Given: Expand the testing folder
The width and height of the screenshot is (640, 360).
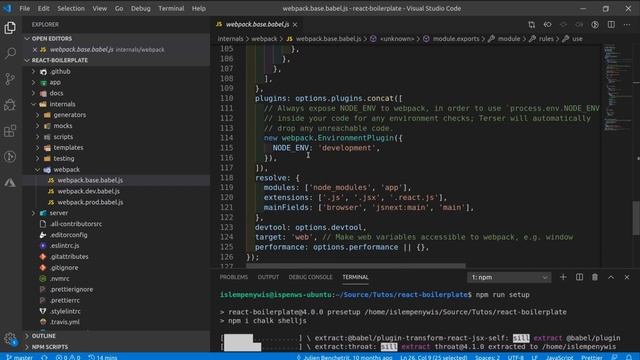Looking at the screenshot, I should pos(116,158).
